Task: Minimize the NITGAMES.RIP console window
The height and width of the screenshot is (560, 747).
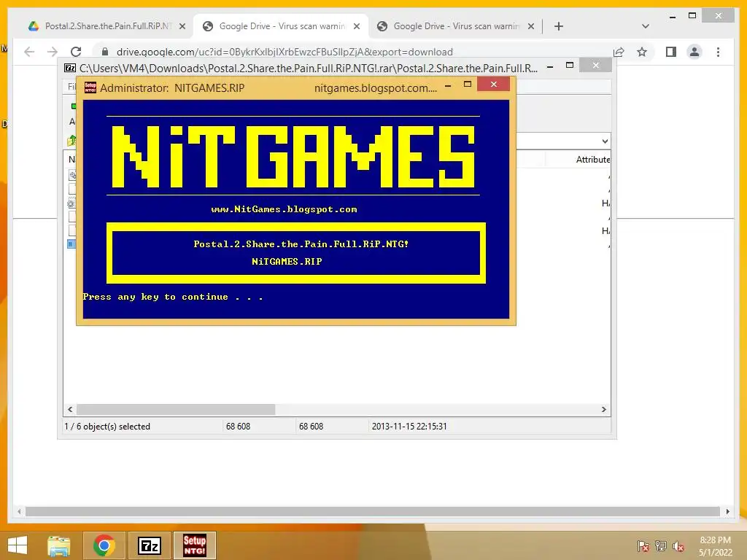Action: click(x=448, y=86)
